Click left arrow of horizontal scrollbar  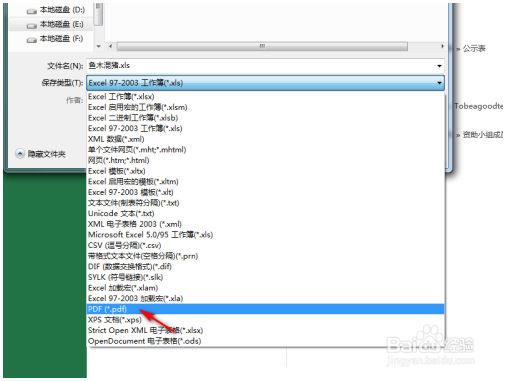[x=110, y=46]
